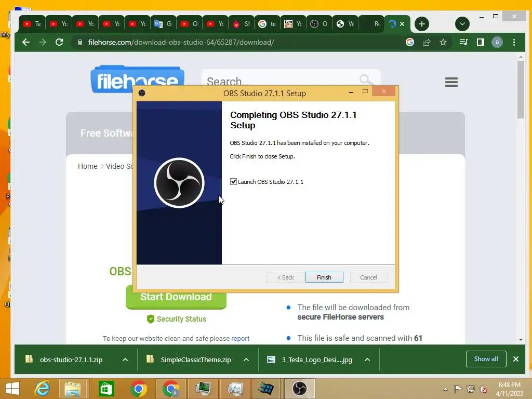Image resolution: width=532 pixels, height=399 pixels.
Task: Open the OBS Studio taskbar icon
Action: [300, 389]
